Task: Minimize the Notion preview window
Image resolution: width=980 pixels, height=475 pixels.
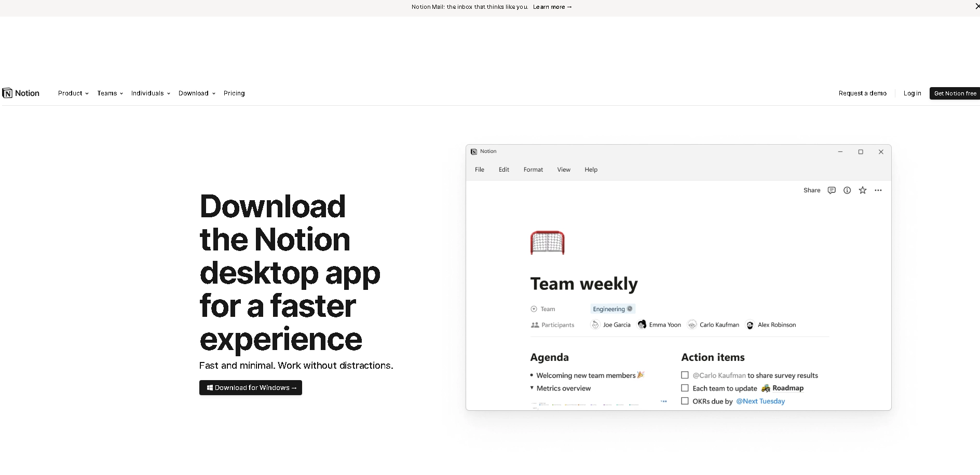Action: pos(840,152)
